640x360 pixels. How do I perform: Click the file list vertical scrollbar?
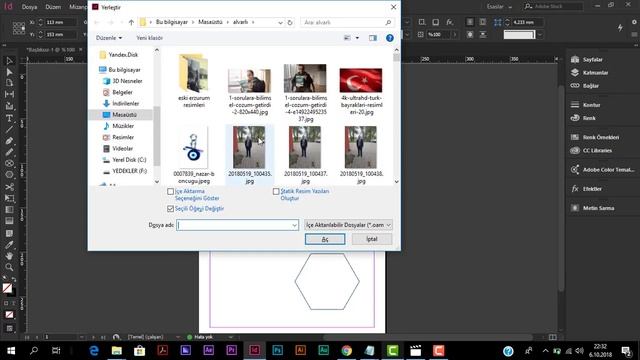396,116
